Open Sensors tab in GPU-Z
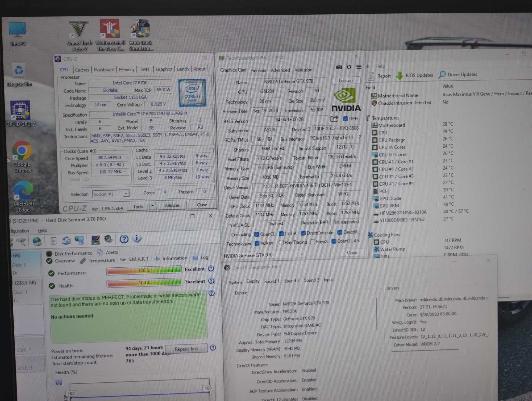The width and height of the screenshot is (532, 401). coord(259,70)
